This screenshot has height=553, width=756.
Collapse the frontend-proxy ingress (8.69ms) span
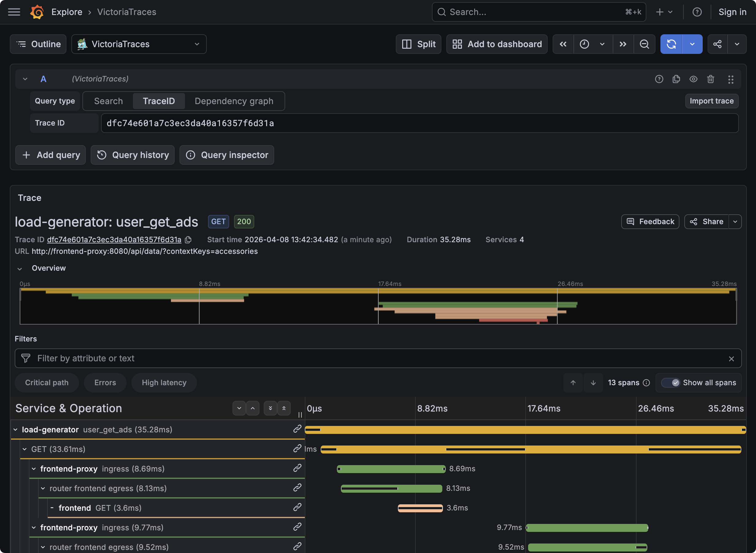point(34,469)
